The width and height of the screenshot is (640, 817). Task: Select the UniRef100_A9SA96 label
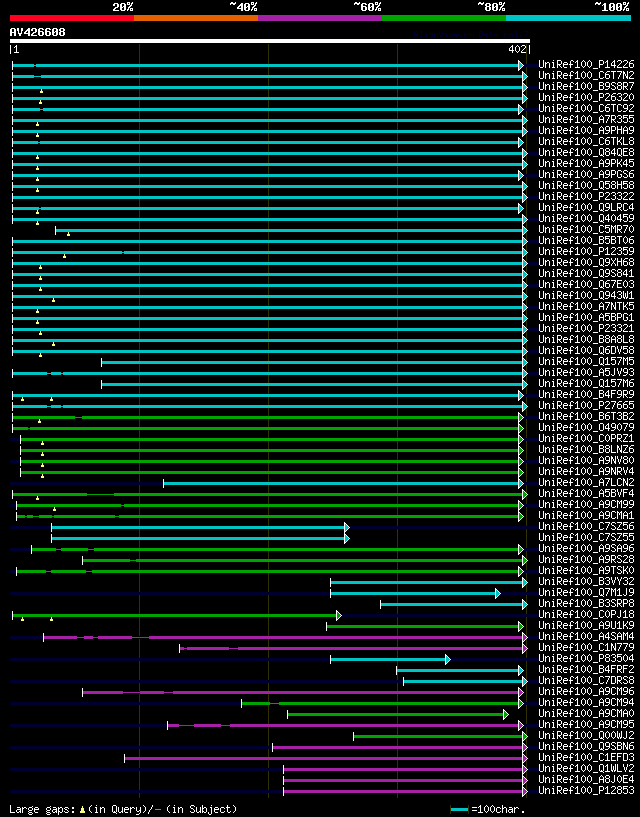pos(586,549)
